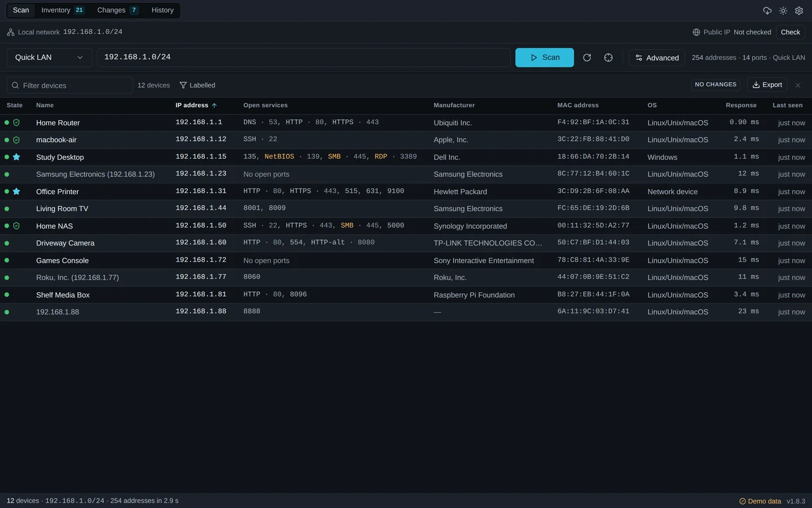Screen dimensions: 812x508
Task: Click the green status dot for Driveway Camera
Action: pos(7,243)
